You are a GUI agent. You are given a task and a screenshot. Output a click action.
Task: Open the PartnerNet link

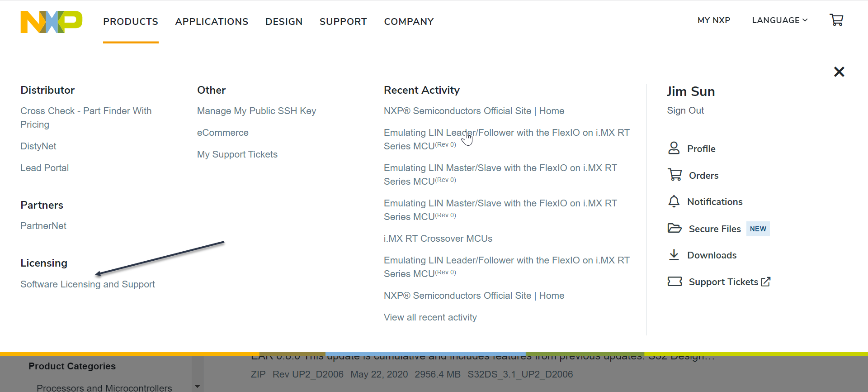click(x=43, y=226)
